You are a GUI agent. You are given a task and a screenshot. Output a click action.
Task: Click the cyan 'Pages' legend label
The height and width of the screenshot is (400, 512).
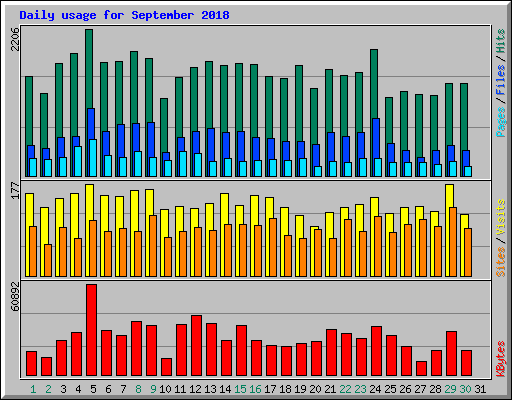point(501,122)
